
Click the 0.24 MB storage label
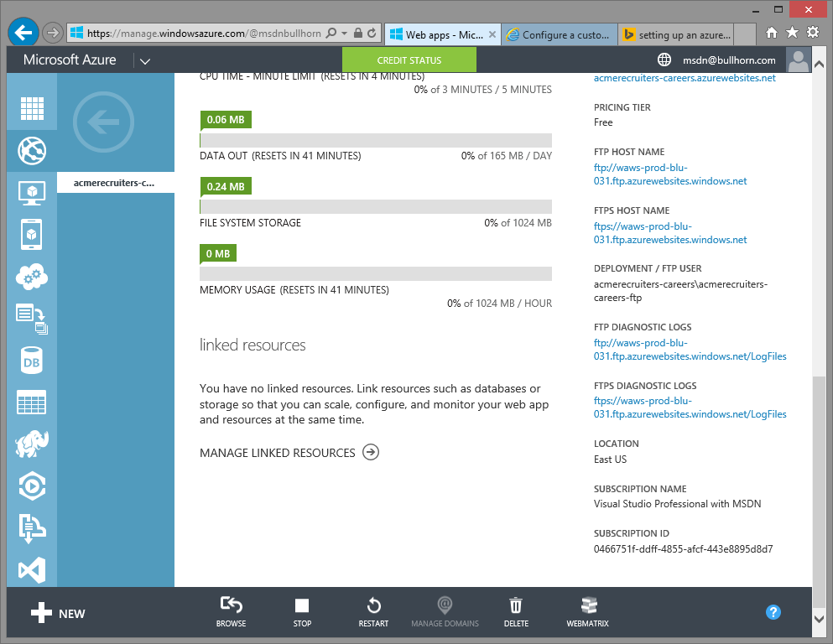(x=226, y=186)
